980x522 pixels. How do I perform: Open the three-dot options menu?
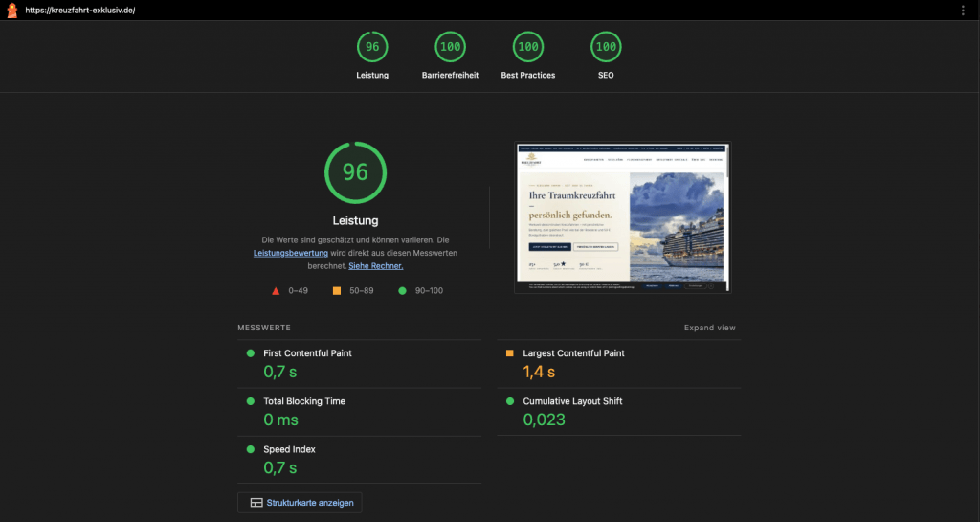click(x=963, y=10)
